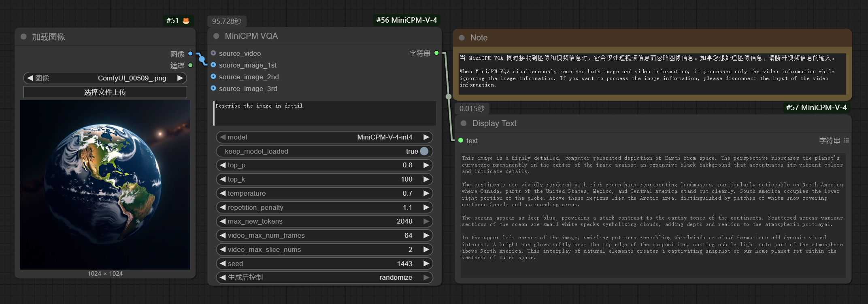
Task: Cycle 生成后控制 option with right arrow
Action: pyautogui.click(x=426, y=277)
